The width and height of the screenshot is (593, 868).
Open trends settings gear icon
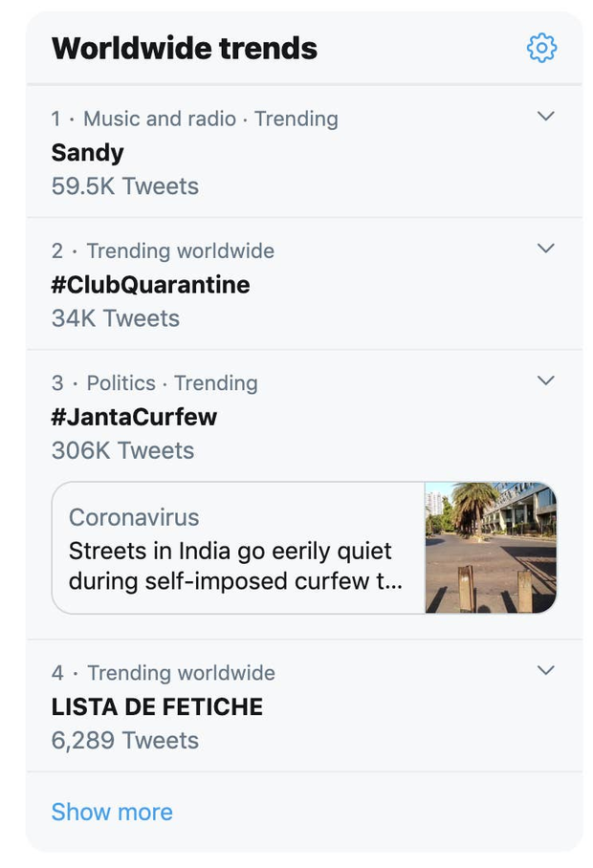pos(541,48)
